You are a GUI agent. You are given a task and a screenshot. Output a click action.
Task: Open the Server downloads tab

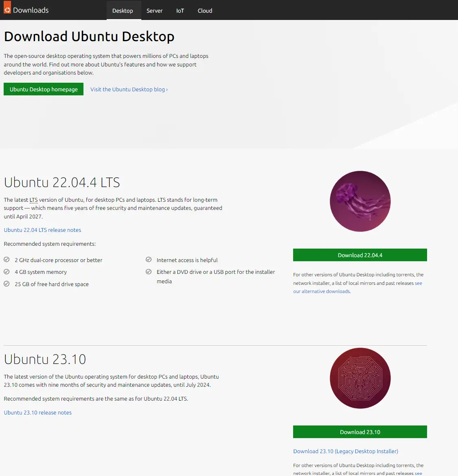(154, 11)
